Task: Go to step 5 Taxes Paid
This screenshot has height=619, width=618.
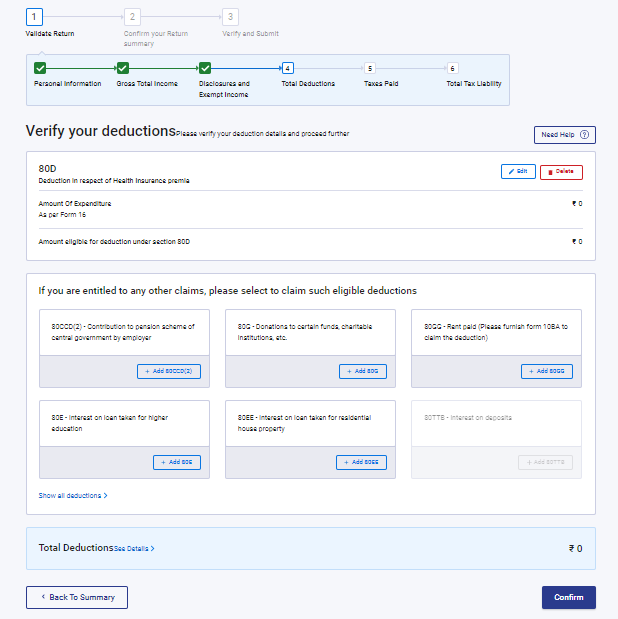Action: click(x=370, y=68)
